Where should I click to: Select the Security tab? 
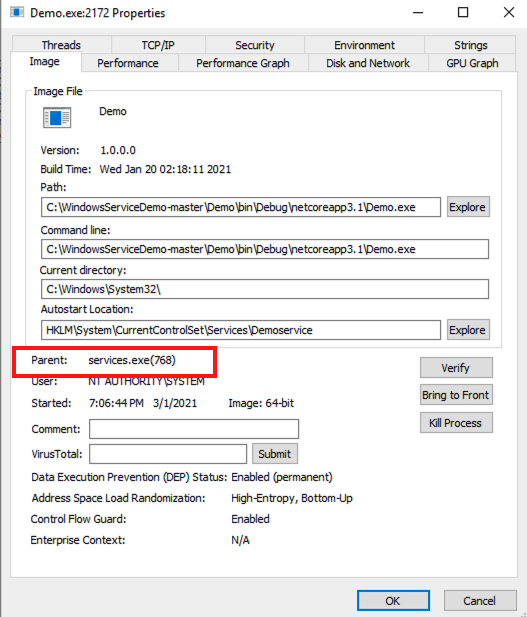pos(255,45)
